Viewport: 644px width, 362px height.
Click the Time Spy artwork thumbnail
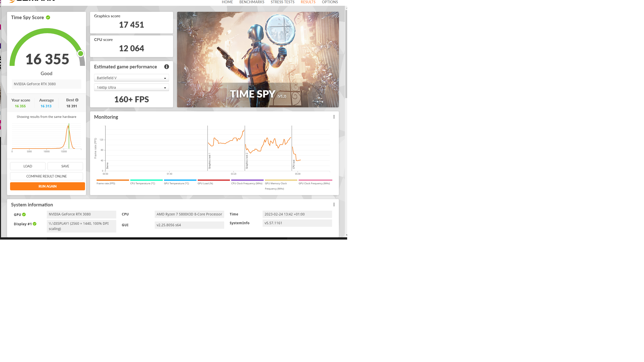(258, 60)
